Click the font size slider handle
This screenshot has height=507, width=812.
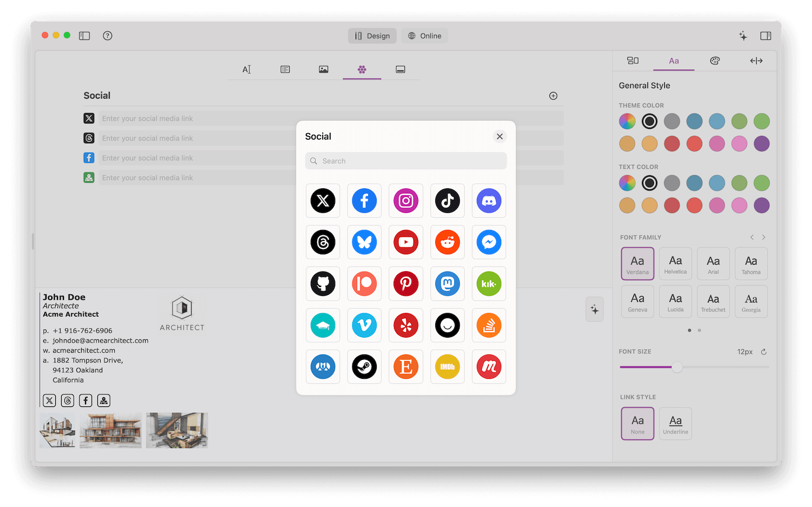[x=677, y=367]
